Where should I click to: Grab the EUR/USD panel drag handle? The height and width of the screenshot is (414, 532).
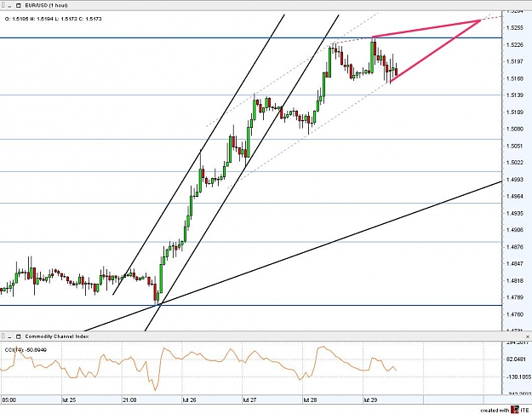click(x=3, y=5)
